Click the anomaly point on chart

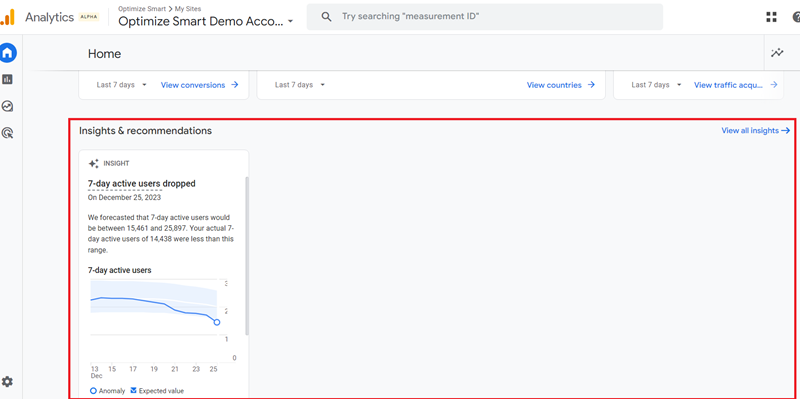click(x=217, y=322)
